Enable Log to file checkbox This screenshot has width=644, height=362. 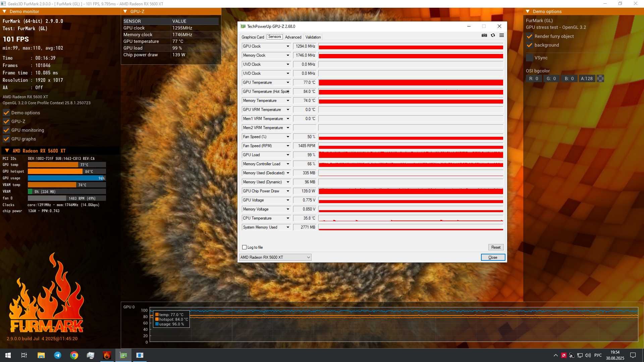[x=244, y=247]
